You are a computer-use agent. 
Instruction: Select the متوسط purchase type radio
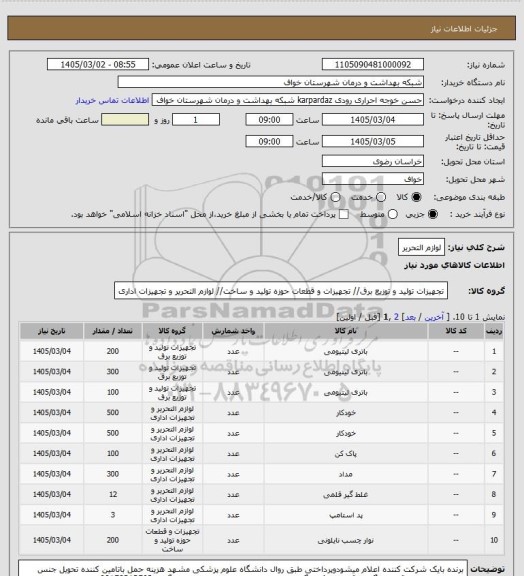click(x=393, y=214)
